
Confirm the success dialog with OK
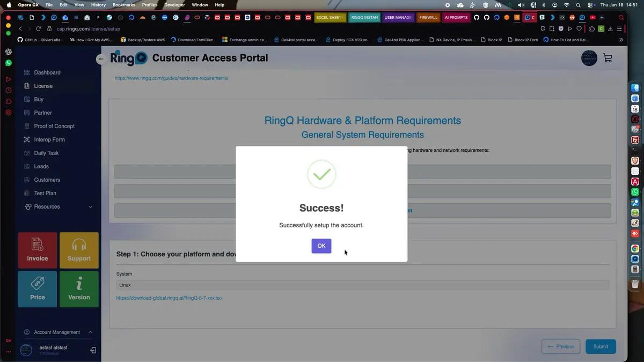point(321,246)
